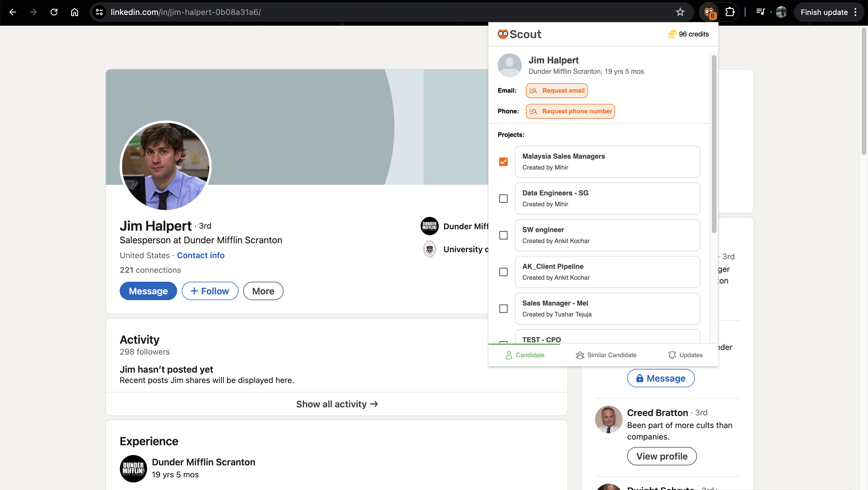Open the TEST - CPO project card
Image resolution: width=868 pixels, height=490 pixels.
coord(607,337)
